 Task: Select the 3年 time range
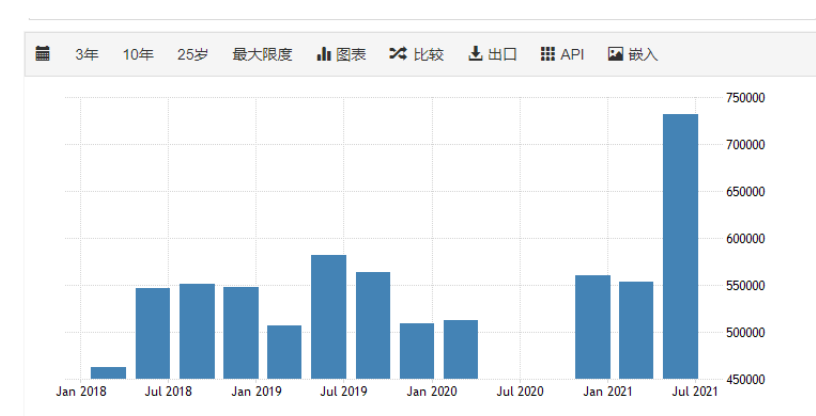pyautogui.click(x=87, y=54)
